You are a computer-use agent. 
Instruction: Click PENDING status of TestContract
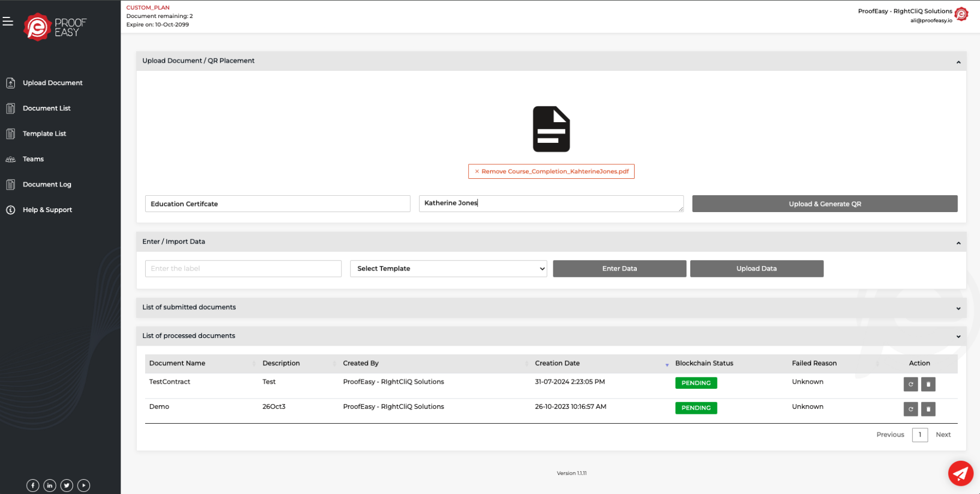click(696, 383)
